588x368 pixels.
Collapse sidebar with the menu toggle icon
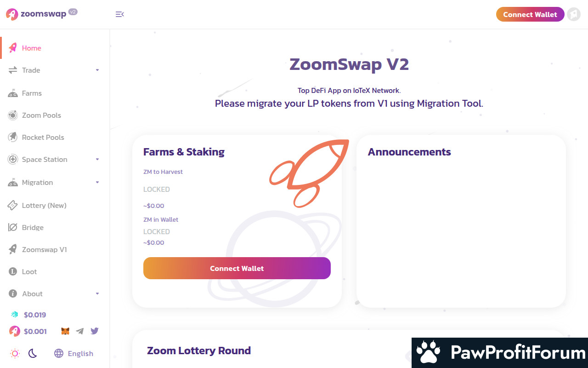point(119,14)
